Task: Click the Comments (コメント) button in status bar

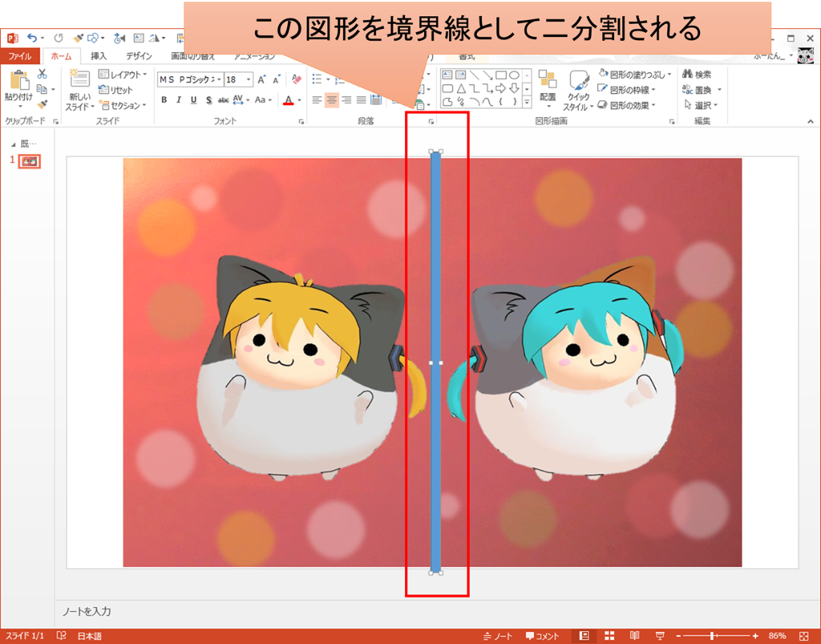Action: [543, 636]
